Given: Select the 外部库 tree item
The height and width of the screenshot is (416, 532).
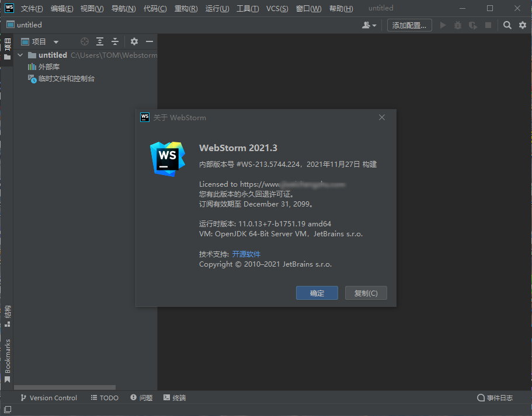Looking at the screenshot, I should (x=43, y=67).
